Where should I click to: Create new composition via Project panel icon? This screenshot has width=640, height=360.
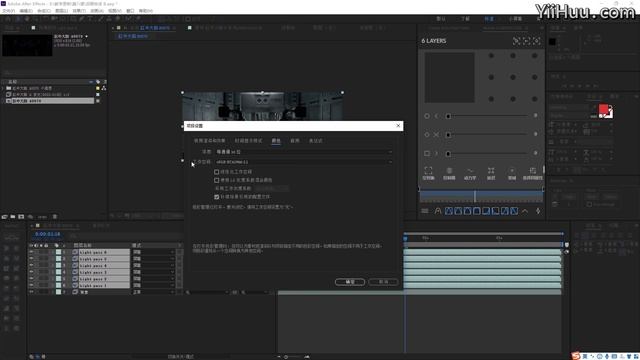(x=21, y=217)
